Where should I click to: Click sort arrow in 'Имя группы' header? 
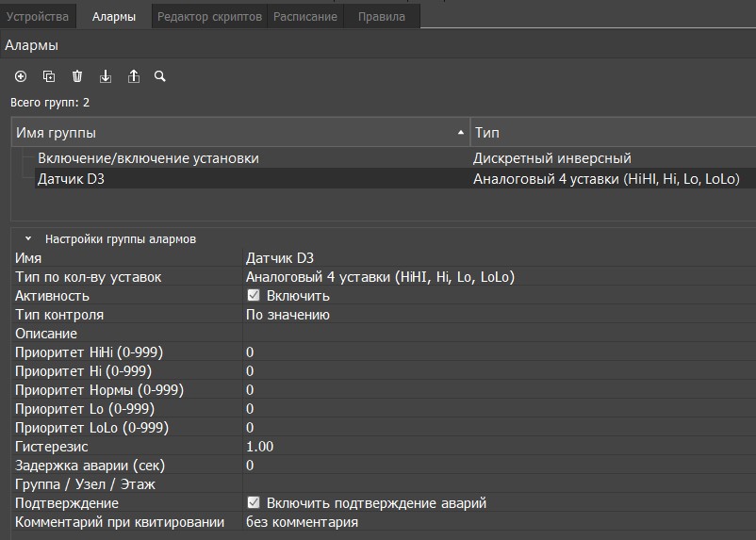(x=461, y=133)
